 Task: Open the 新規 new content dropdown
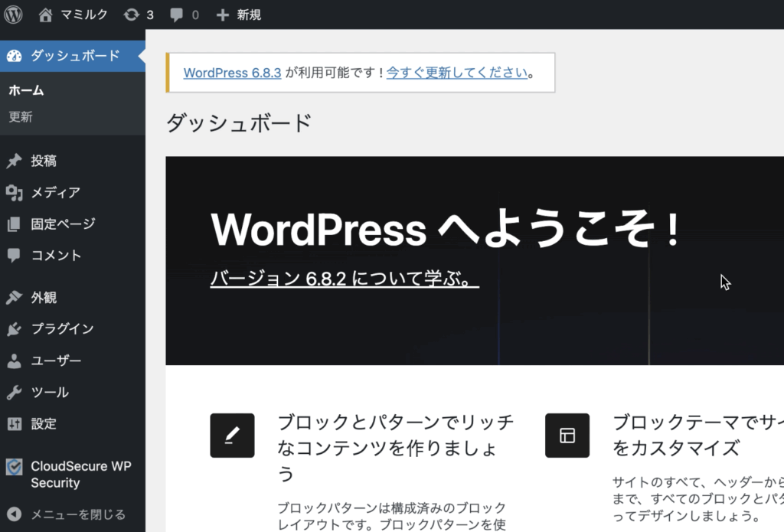pos(240,15)
